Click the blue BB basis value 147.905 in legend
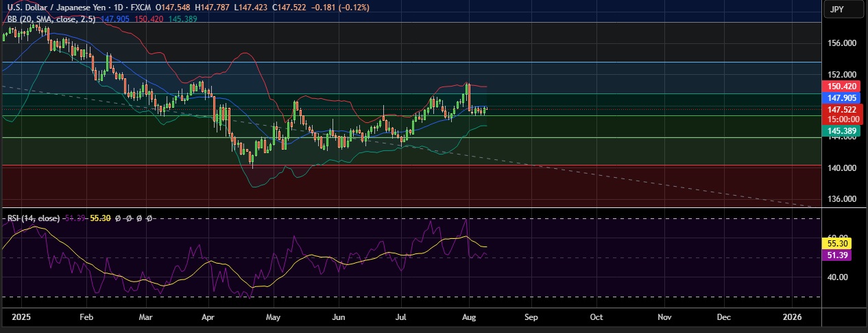 [x=117, y=19]
